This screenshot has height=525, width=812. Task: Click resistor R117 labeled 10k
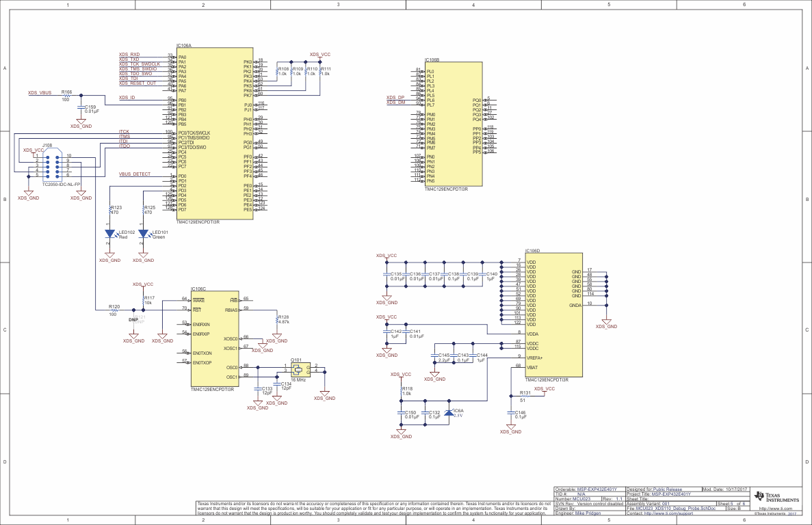(144, 299)
